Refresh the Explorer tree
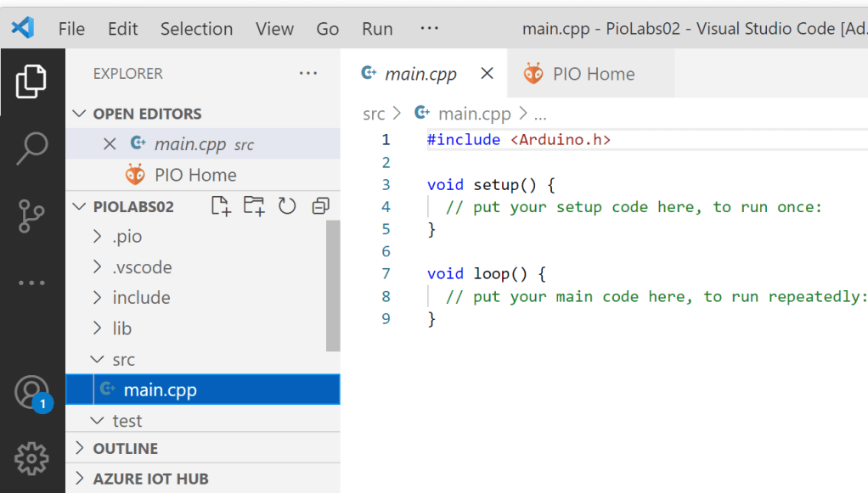The image size is (868, 493). tap(286, 205)
